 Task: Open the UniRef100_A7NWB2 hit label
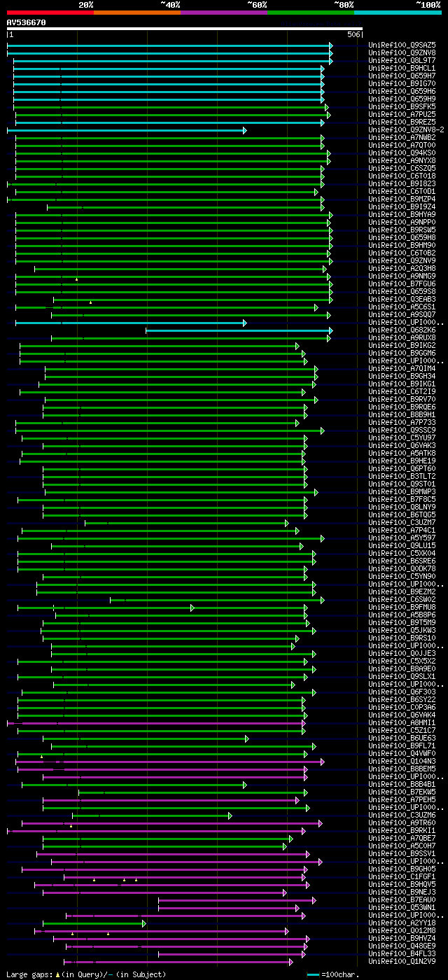click(403, 137)
